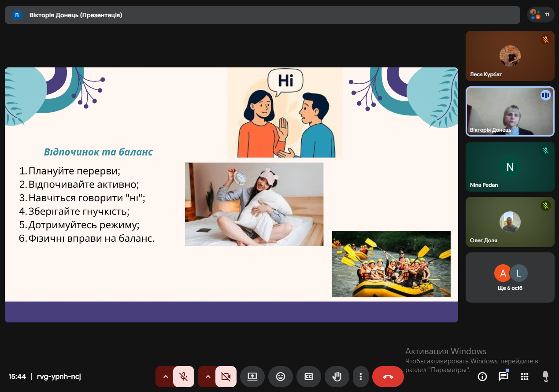Open more options three-dot menu
559x392 pixels.
[361, 377]
